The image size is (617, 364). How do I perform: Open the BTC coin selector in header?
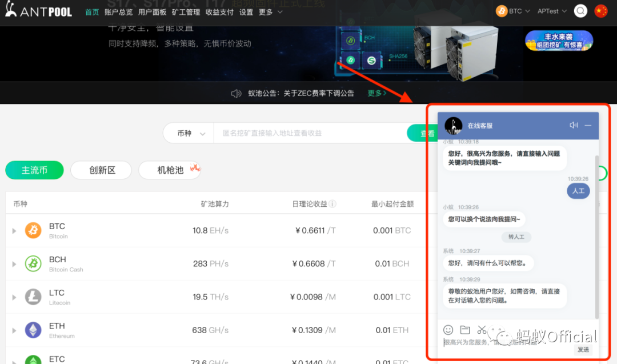pyautogui.click(x=513, y=11)
